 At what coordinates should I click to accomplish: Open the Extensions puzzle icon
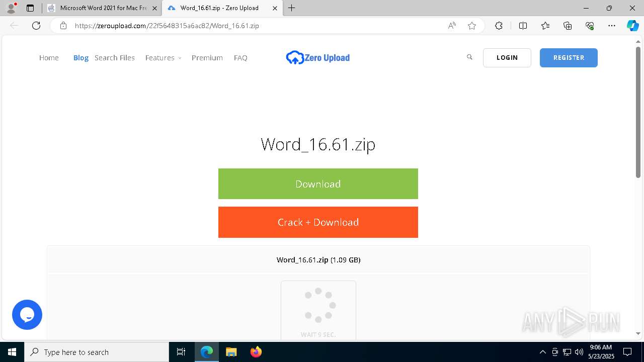tap(499, 26)
